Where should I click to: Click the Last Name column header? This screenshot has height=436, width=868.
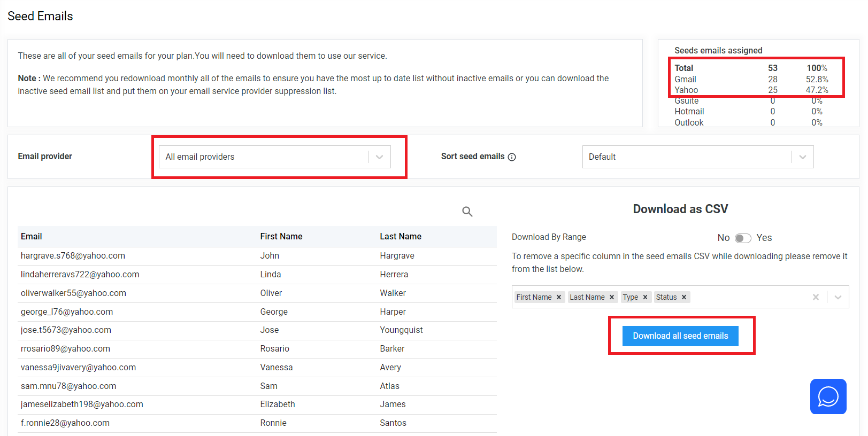[401, 236]
